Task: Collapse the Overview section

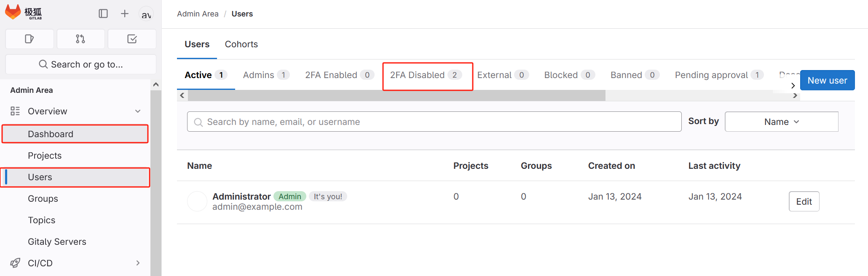Action: click(x=138, y=111)
